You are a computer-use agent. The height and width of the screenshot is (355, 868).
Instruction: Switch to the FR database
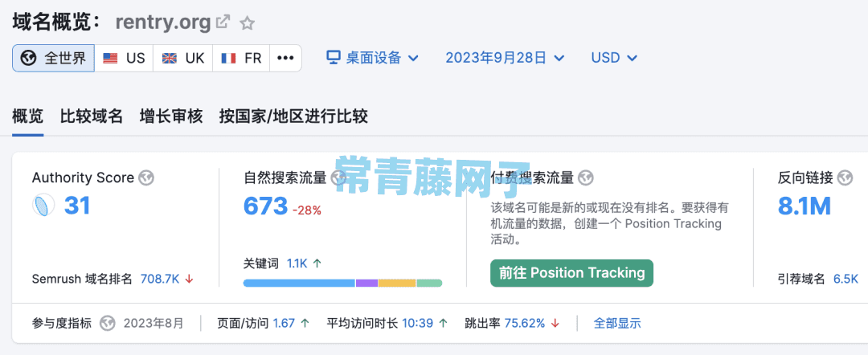click(241, 58)
